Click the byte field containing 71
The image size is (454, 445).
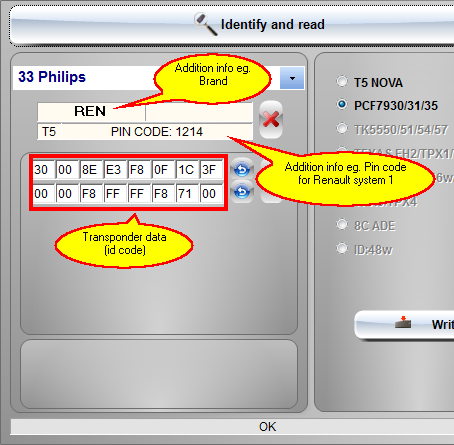(x=187, y=193)
